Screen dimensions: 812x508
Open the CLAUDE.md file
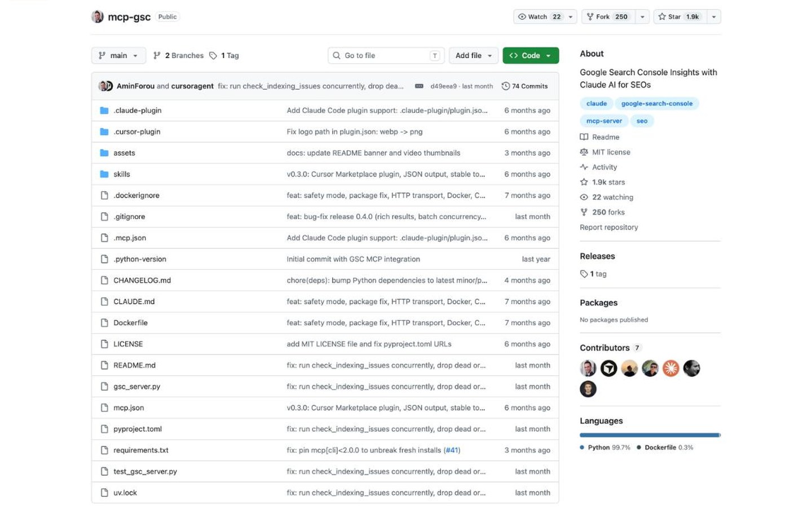(134, 301)
